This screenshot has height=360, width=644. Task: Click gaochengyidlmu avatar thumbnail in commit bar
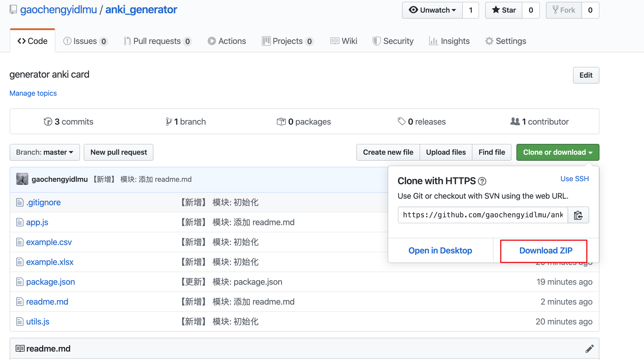pos(22,179)
